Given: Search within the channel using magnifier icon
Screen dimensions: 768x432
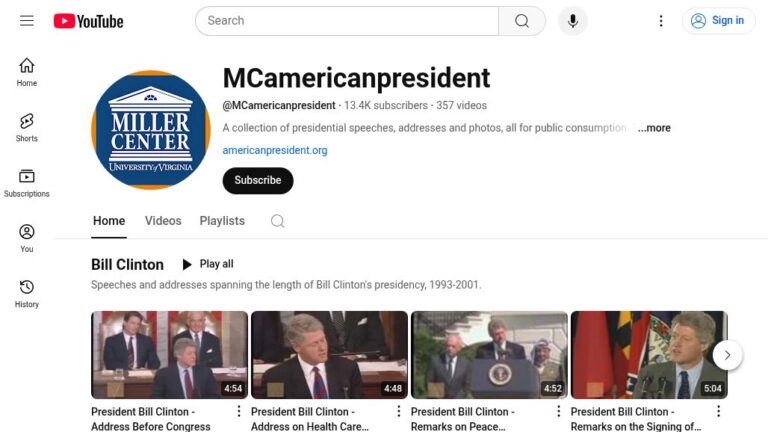Looking at the screenshot, I should click(x=278, y=221).
